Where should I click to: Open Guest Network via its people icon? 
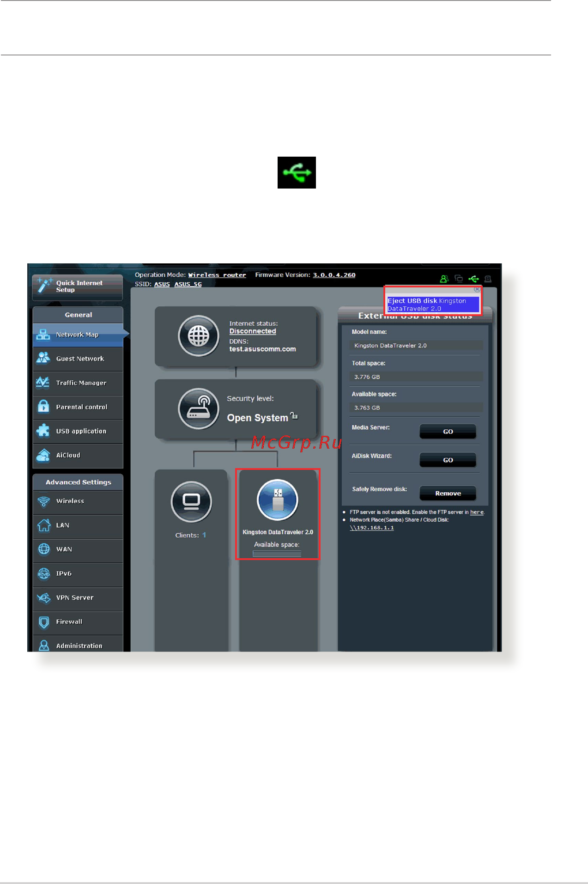[43, 358]
